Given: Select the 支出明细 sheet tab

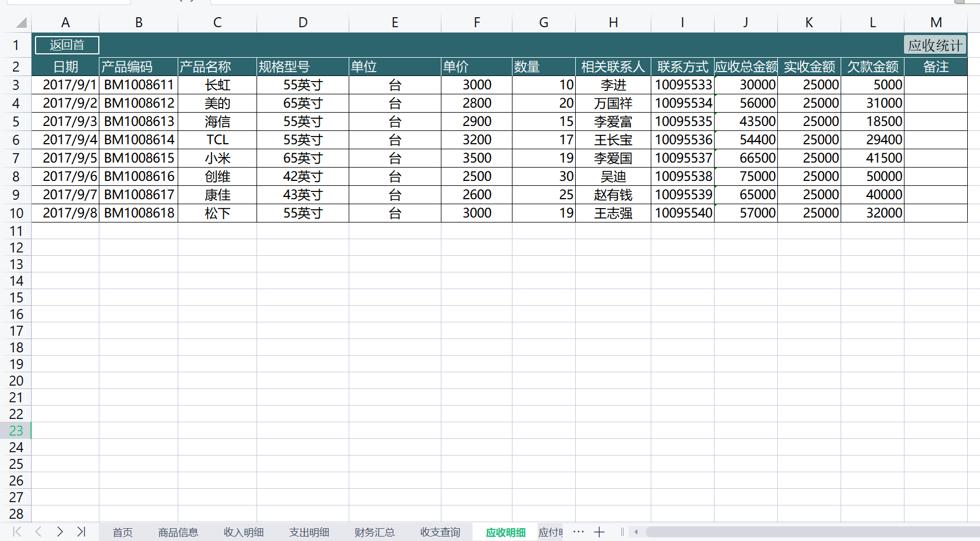Looking at the screenshot, I should (309, 533).
